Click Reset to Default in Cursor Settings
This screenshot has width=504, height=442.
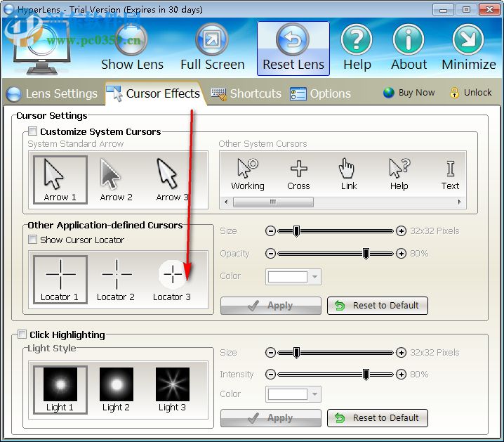coord(378,305)
